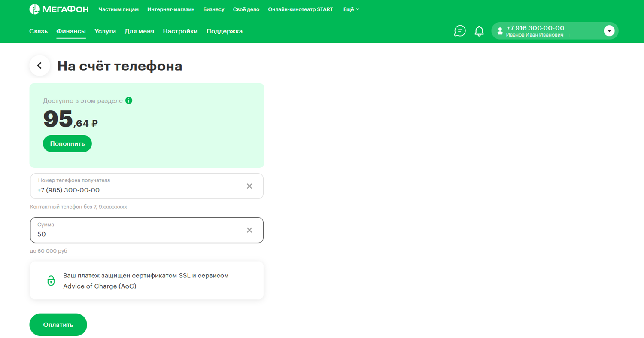The height and width of the screenshot is (338, 644).
Task: Switch to the Связь tab
Action: (39, 31)
